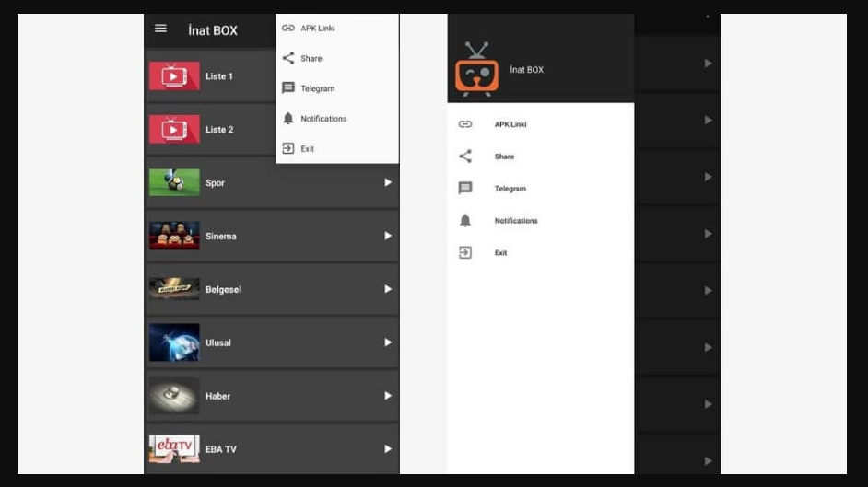Click the share icon in the side drawer
The width and height of the screenshot is (868, 487).
click(465, 157)
